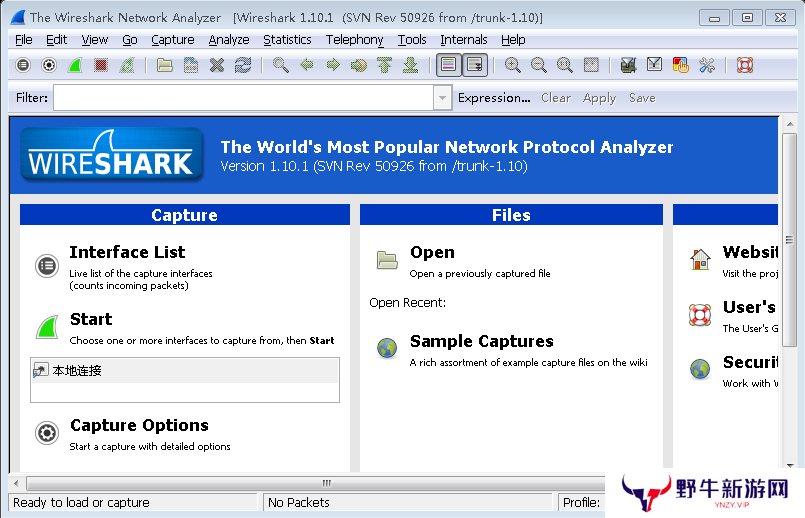Screen dimensions: 805x518
Task: Click the scroll down arrow
Action: (790, 466)
